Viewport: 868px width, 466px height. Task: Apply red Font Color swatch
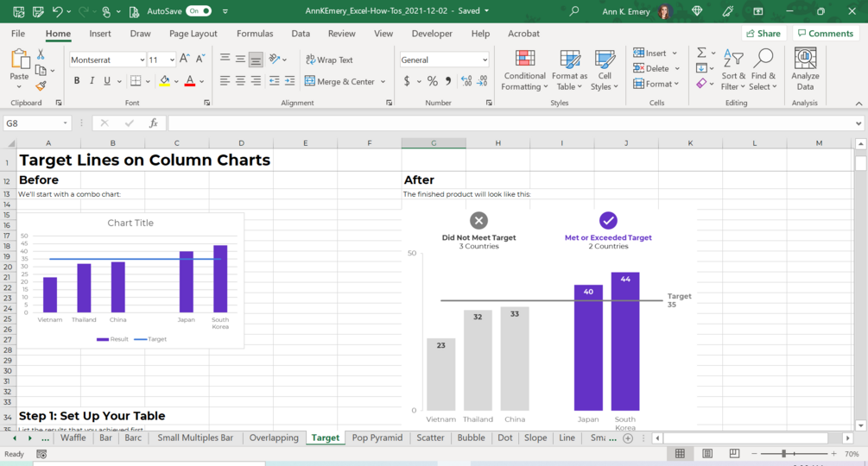point(190,81)
